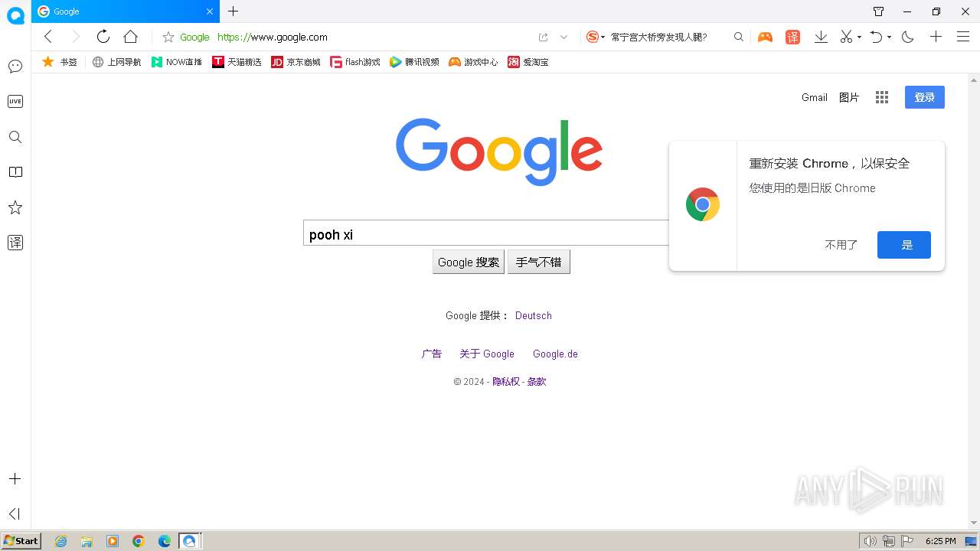Accept Chrome reinstall with 是 button
980x551 pixels.
904,245
